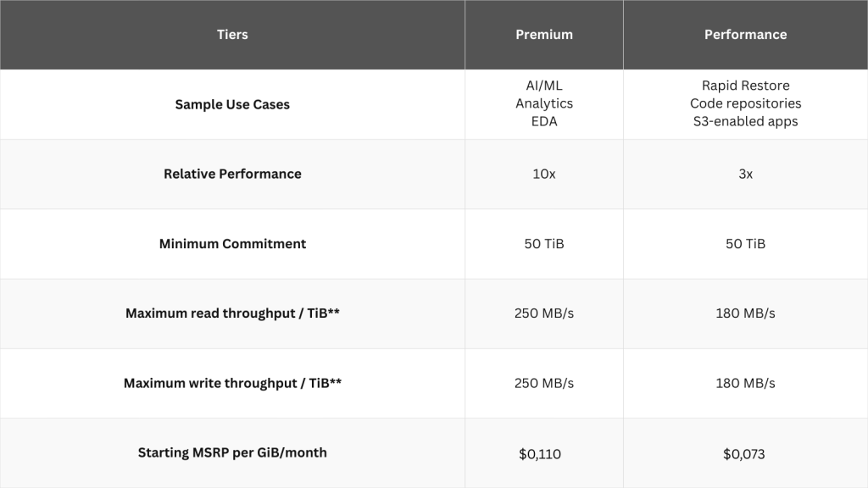
Task: Click the Premium write throughput 250 MB/s value
Action: pyautogui.click(x=544, y=383)
